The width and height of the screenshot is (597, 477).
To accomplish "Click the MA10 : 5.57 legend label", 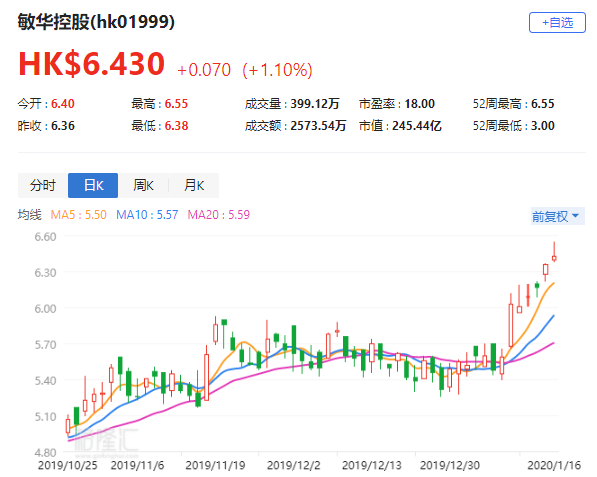I will [x=147, y=215].
